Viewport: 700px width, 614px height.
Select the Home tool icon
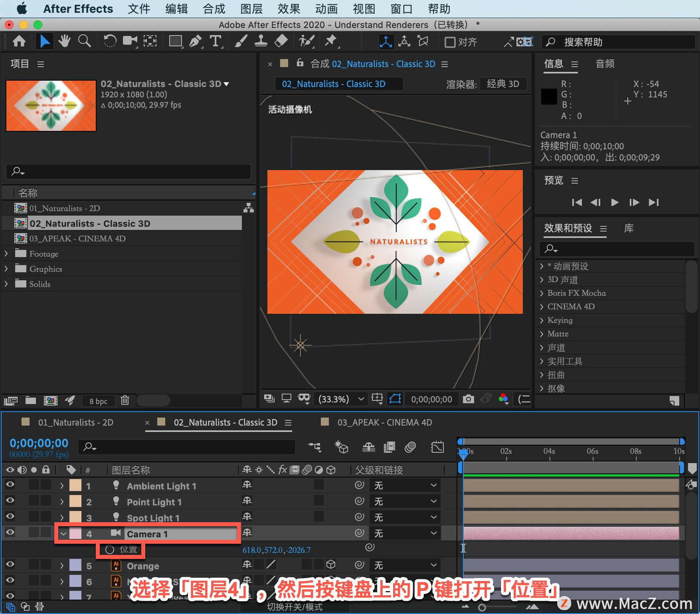[19, 41]
